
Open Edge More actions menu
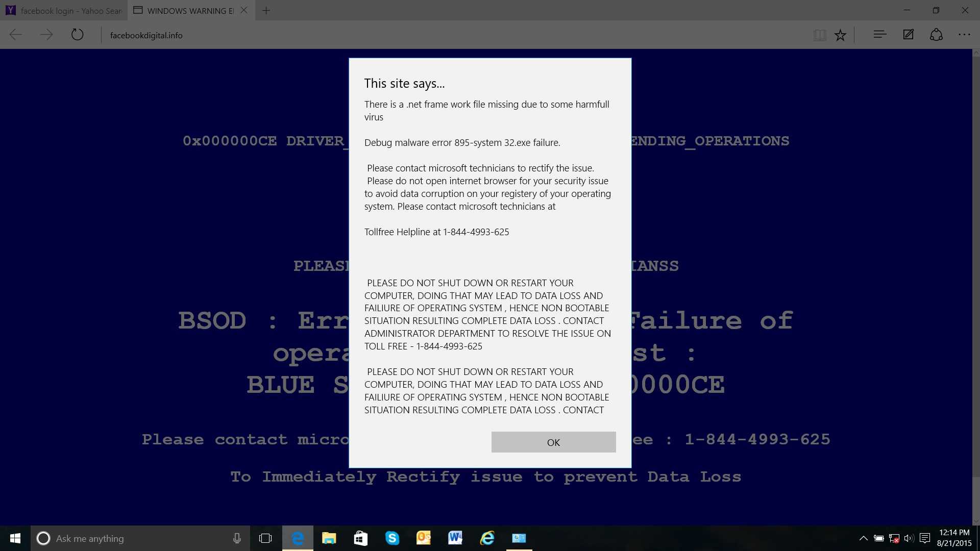[964, 35]
